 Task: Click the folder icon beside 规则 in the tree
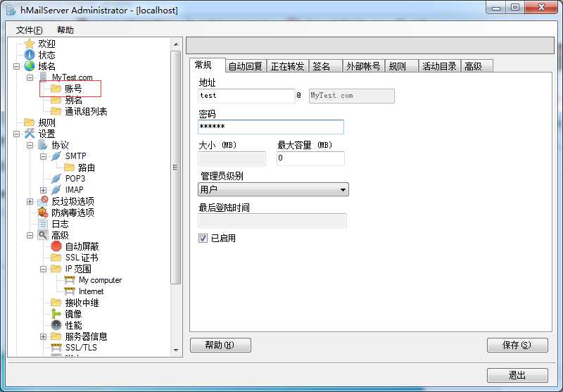(30, 122)
